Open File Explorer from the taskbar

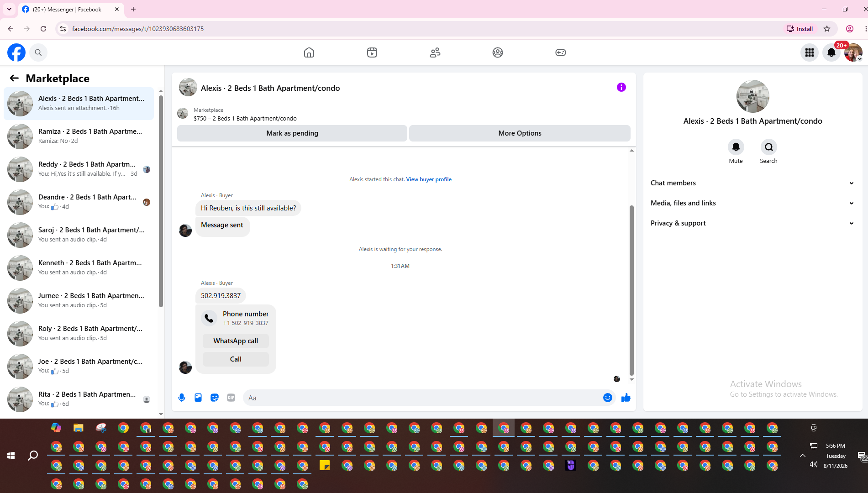pos(79,428)
